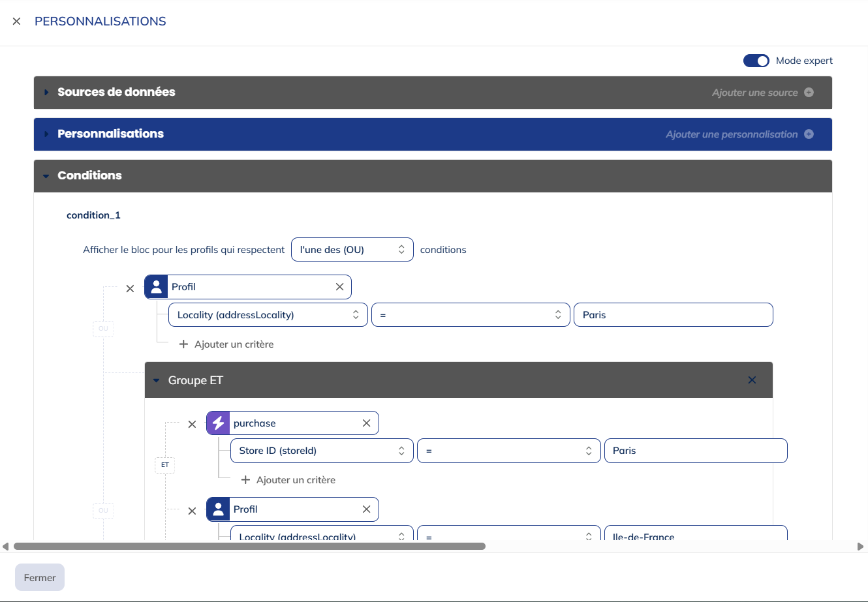Click the Paris value field for Locality
The height and width of the screenshot is (602, 868).
pos(672,315)
